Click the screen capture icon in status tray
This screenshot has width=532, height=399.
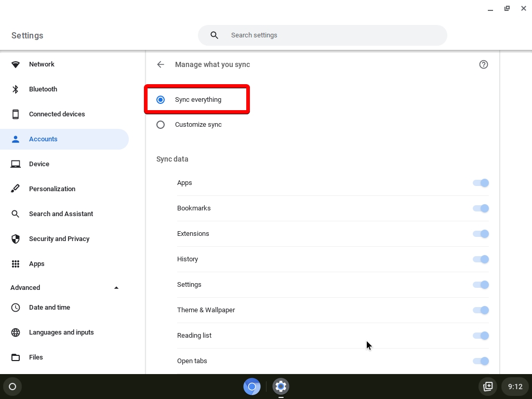(487, 387)
